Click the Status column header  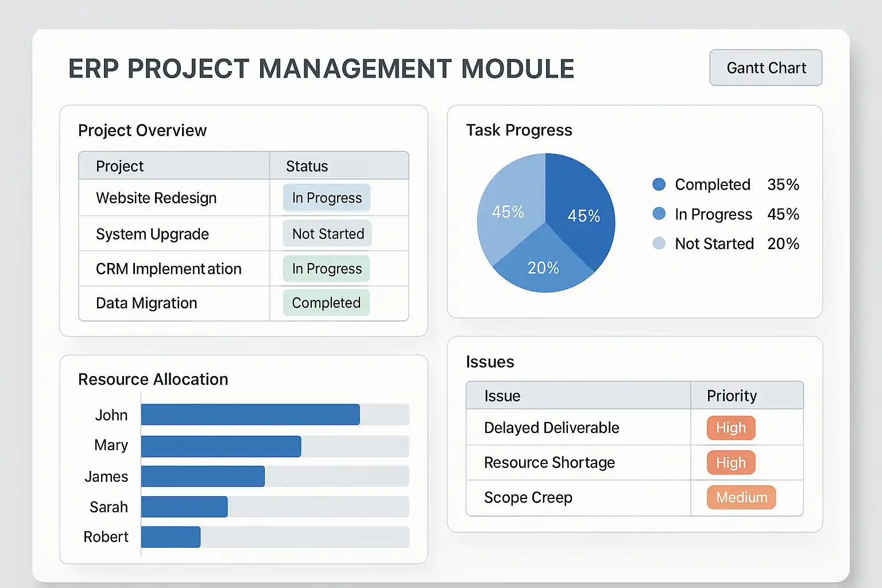307,167
